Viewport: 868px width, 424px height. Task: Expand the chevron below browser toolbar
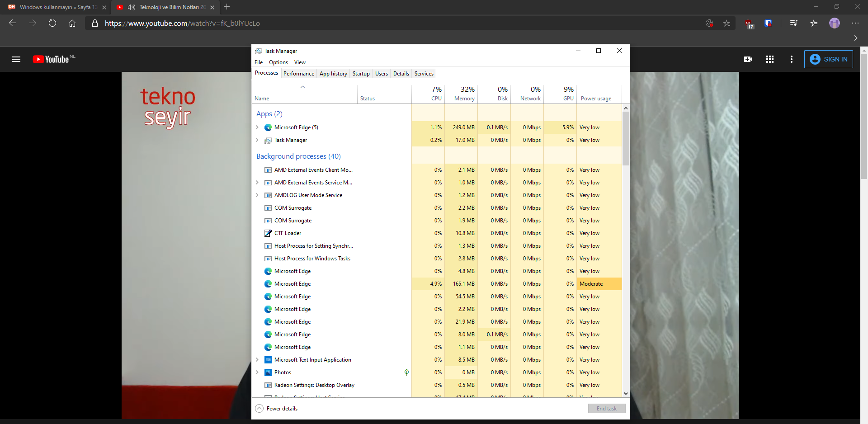pyautogui.click(x=856, y=38)
